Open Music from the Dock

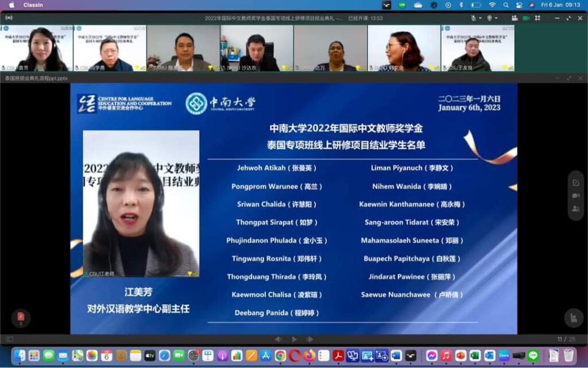446,355
